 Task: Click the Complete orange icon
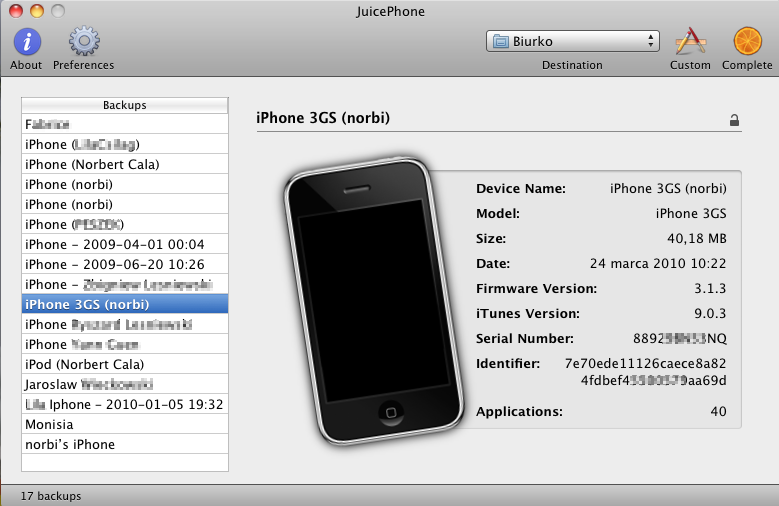pos(748,41)
